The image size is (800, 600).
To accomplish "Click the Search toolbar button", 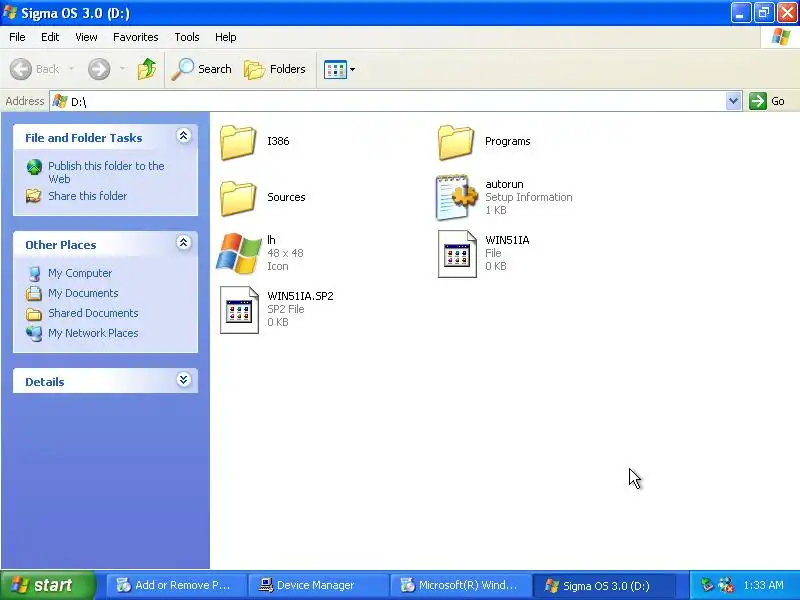I will [202, 69].
